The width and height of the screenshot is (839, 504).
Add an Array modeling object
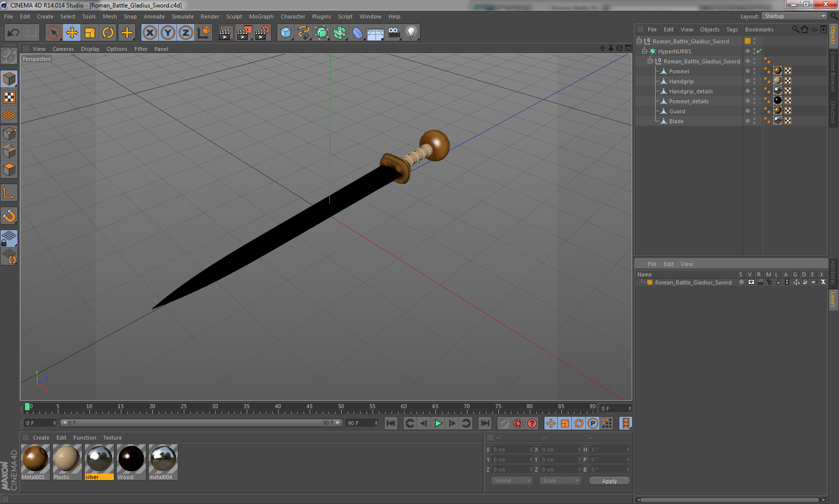pyautogui.click(x=340, y=33)
